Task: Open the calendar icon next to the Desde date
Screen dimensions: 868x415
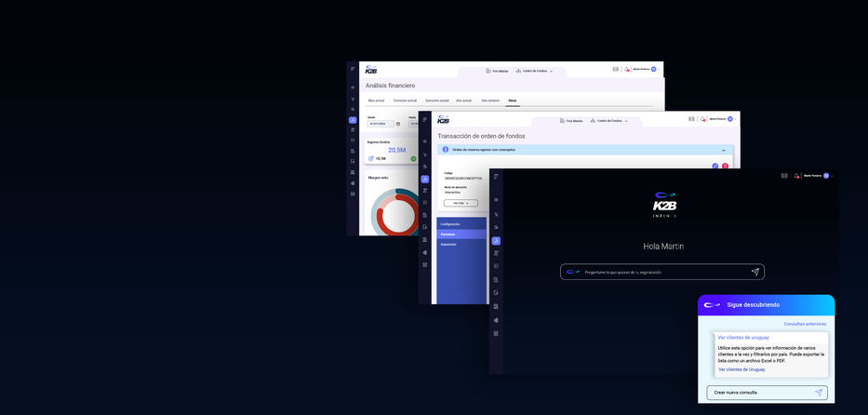Action: 398,123
